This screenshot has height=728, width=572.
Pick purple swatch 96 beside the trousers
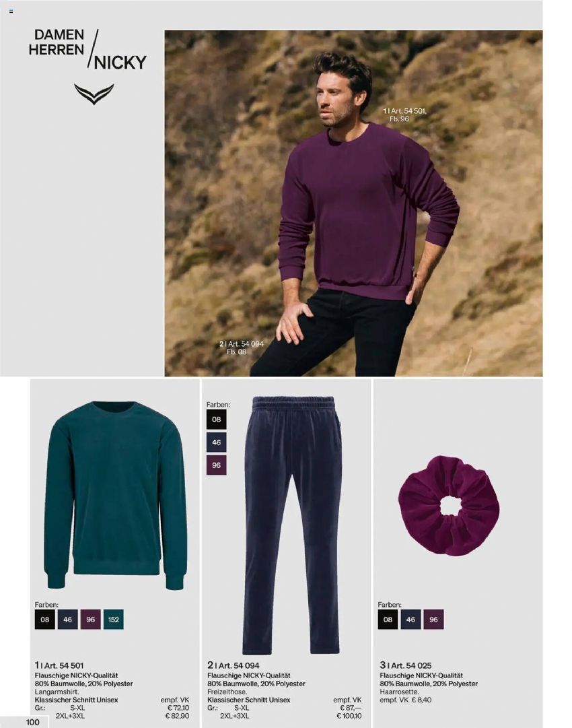point(217,465)
